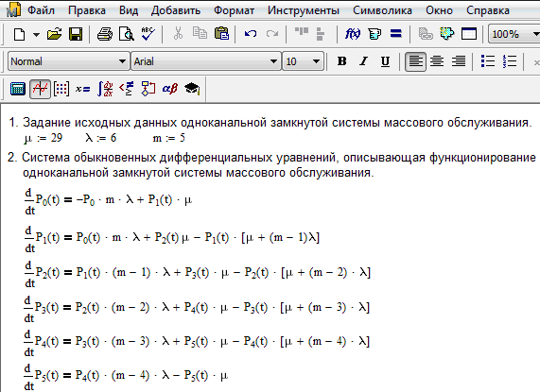Image resolution: width=540 pixels, height=392 pixels.
Task: Click the equation for dP5(t)/dt
Action: (x=126, y=377)
